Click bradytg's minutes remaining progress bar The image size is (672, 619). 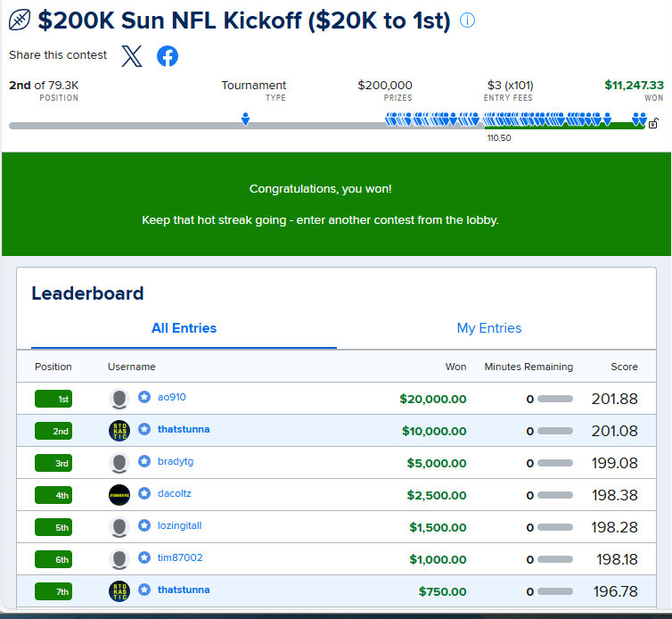(555, 463)
